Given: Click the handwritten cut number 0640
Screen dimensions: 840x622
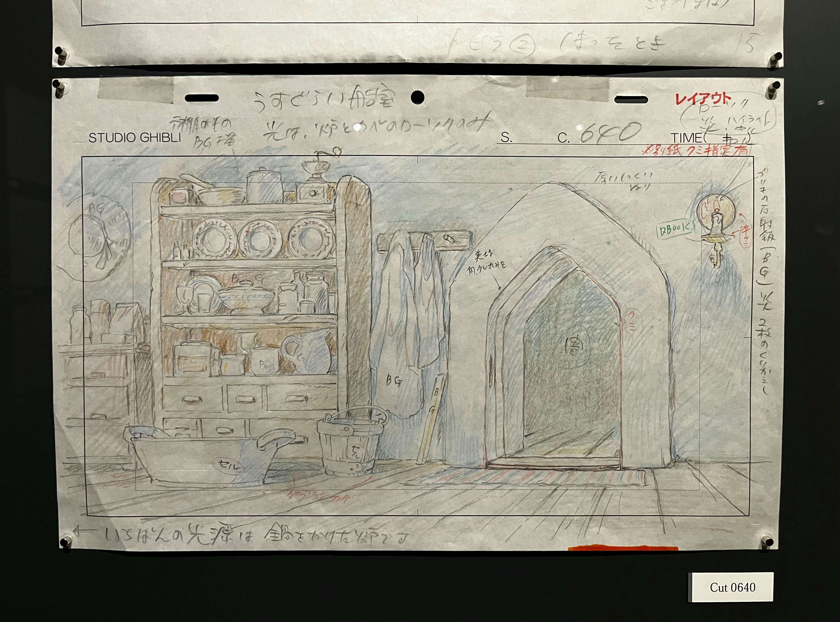Looking at the screenshot, I should [x=610, y=133].
